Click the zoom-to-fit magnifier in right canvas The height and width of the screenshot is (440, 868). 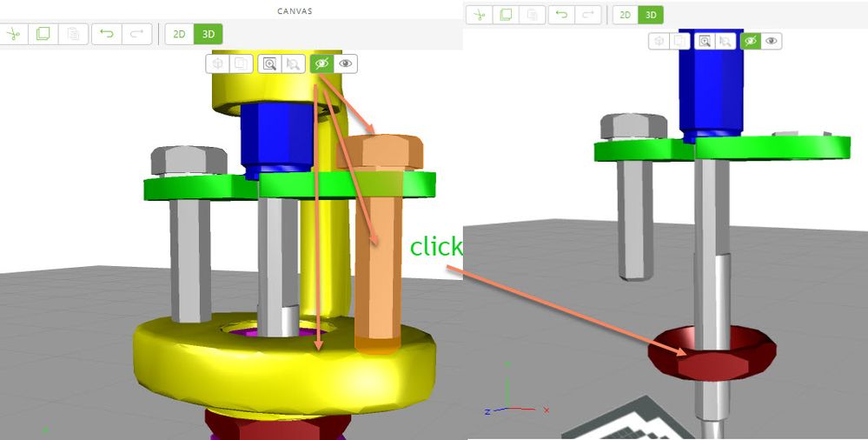tap(704, 41)
